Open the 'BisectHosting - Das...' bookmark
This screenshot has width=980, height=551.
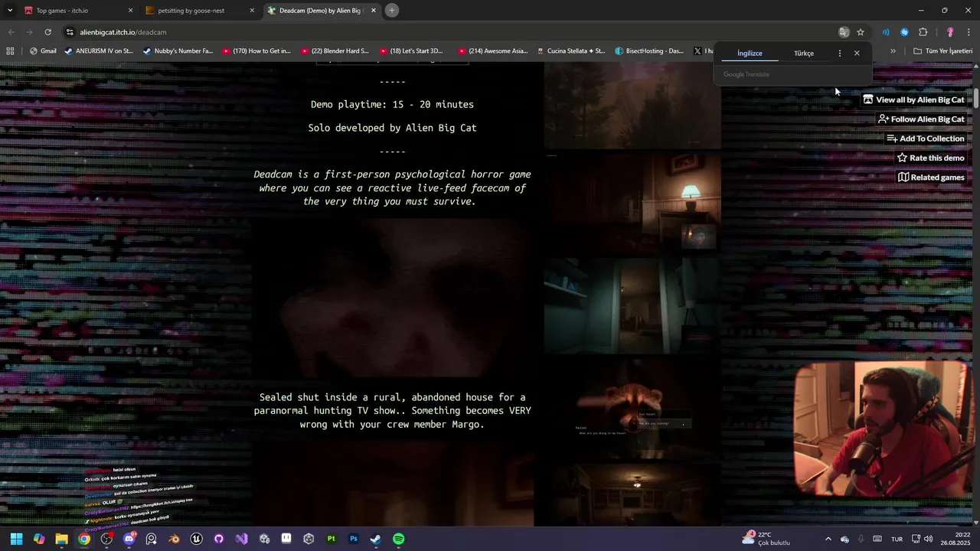pyautogui.click(x=649, y=51)
